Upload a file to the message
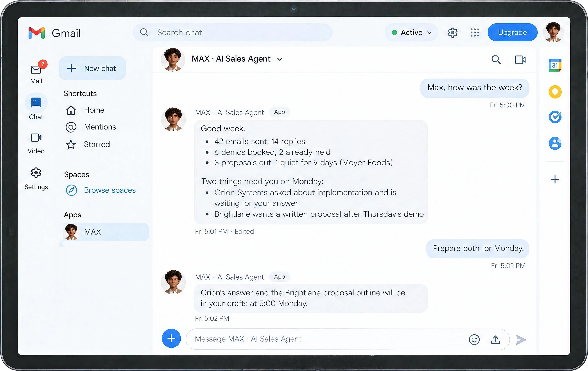588x371 pixels. [495, 340]
